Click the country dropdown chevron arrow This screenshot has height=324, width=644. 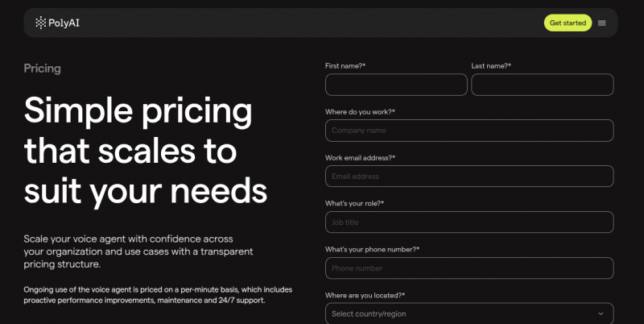(x=601, y=314)
